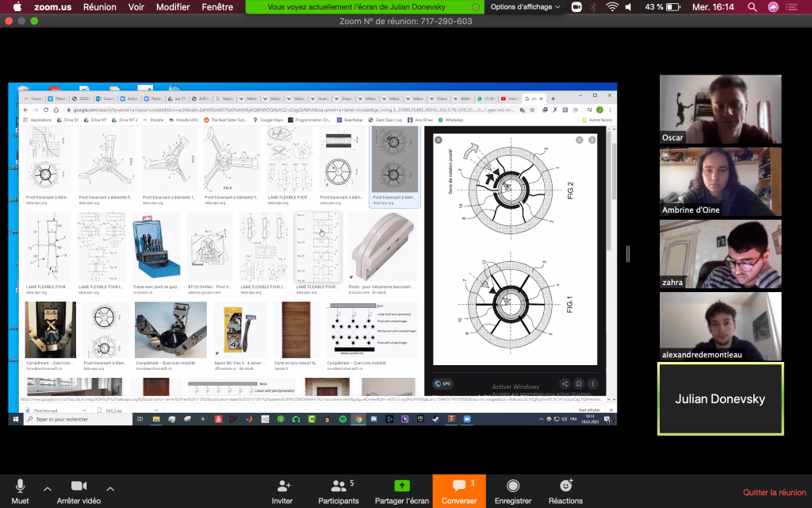The image size is (812, 508).
Task: Click the divider handle beside the video panel
Action: 628,253
